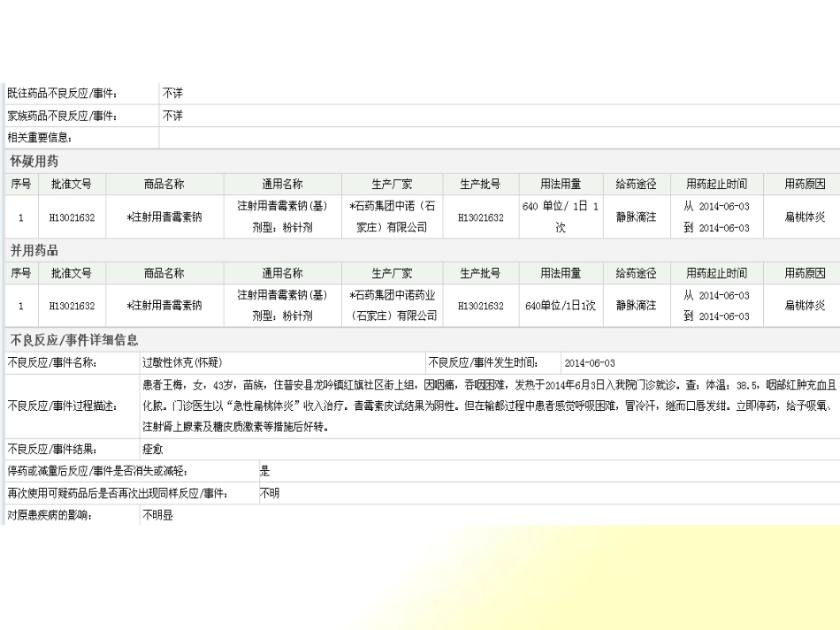Select the 不详 value for 家族药品不良反应
The image size is (840, 630).
[x=172, y=116]
